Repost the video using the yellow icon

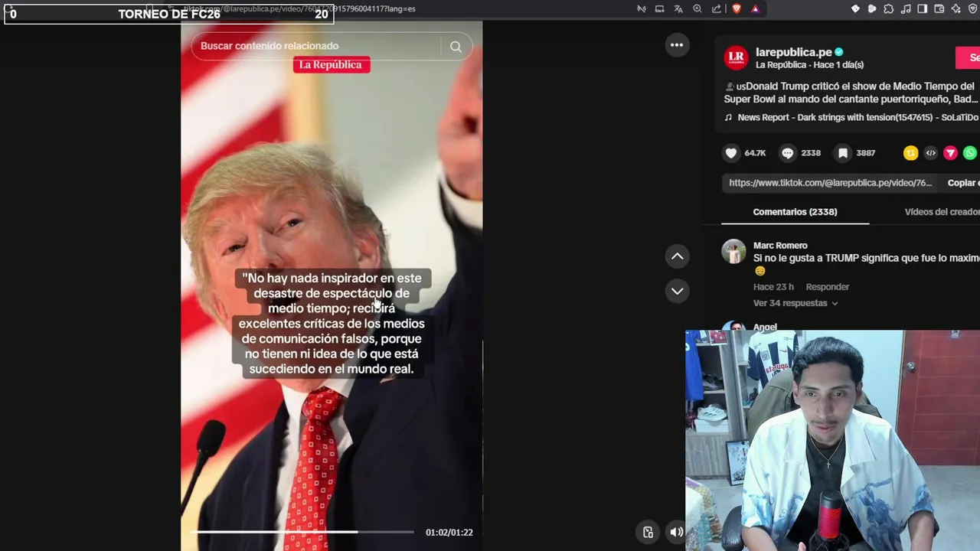click(910, 153)
